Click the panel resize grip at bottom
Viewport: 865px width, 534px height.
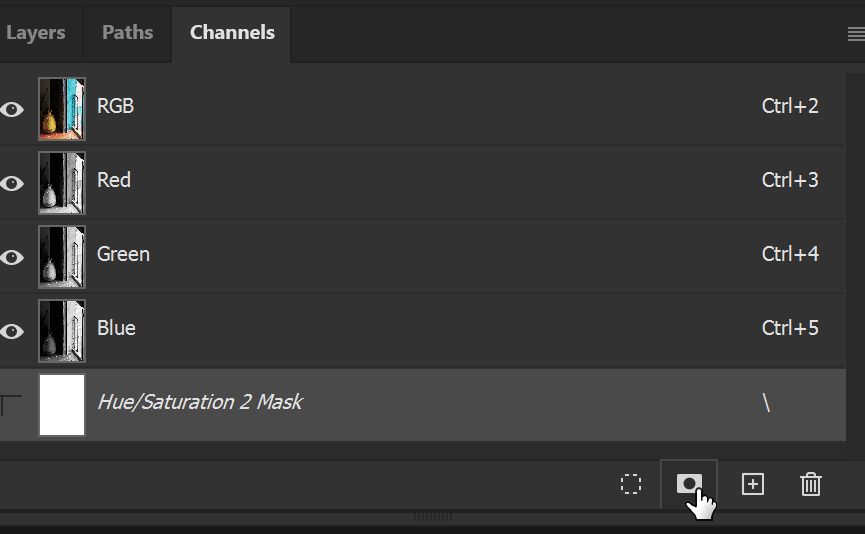pos(433,517)
